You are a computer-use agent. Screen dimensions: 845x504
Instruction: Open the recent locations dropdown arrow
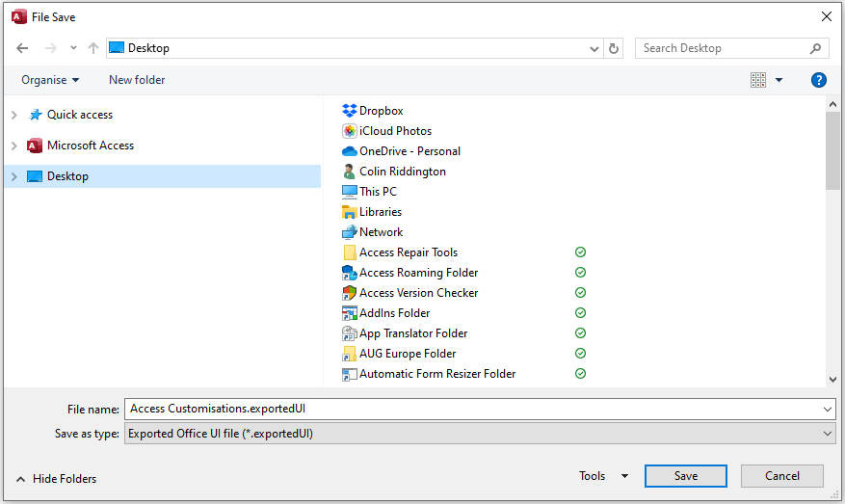pyautogui.click(x=73, y=48)
